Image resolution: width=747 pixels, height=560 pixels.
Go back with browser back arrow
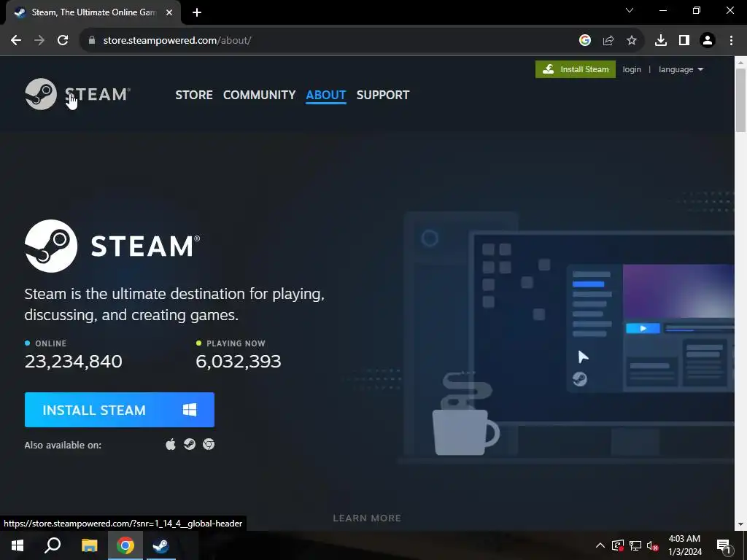16,40
